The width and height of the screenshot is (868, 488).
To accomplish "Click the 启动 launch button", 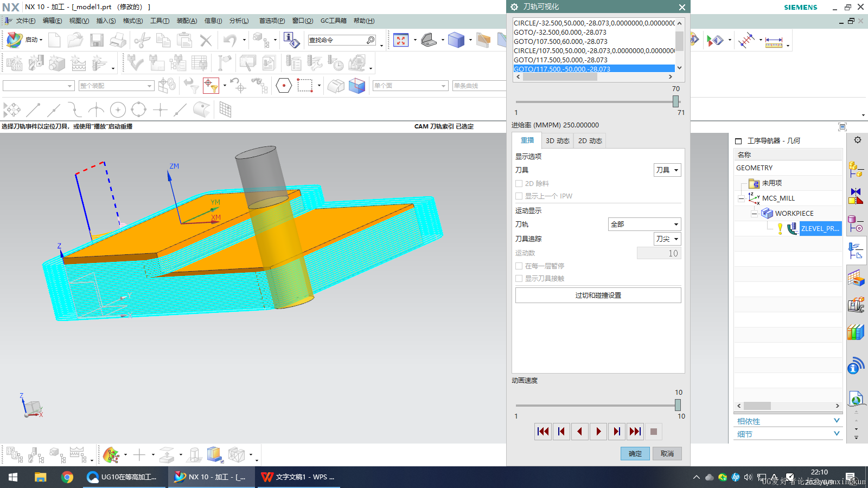I will click(x=24, y=40).
